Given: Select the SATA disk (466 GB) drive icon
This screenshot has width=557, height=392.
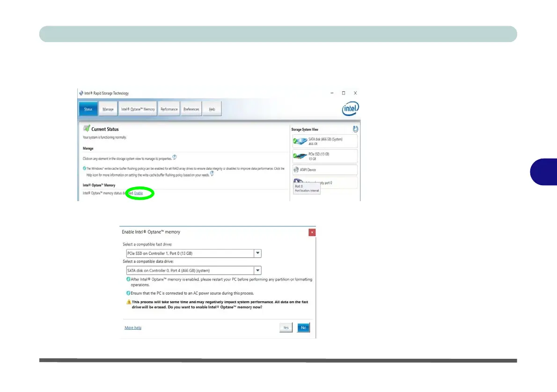Looking at the screenshot, I should 300,141.
